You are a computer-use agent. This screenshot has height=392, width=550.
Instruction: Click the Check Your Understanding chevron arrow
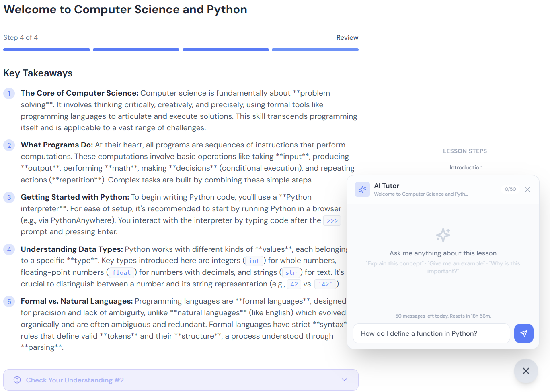click(x=344, y=380)
